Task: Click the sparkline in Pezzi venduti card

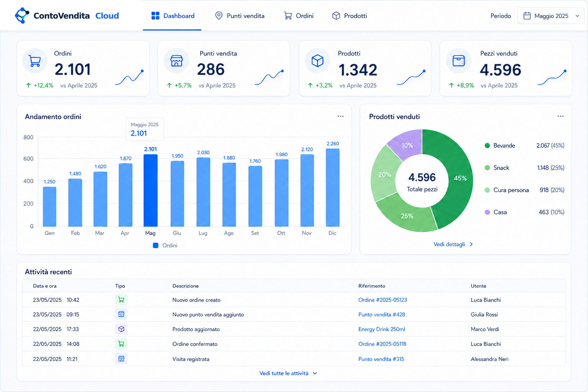Action: pyautogui.click(x=552, y=78)
